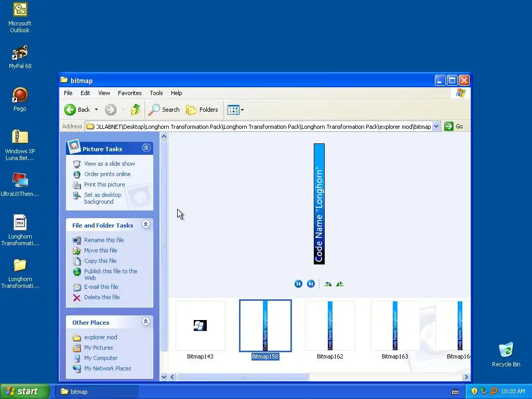Click the Windows XP Luna Beta zip icon
The width and height of the screenshot is (532, 399).
tap(20, 137)
